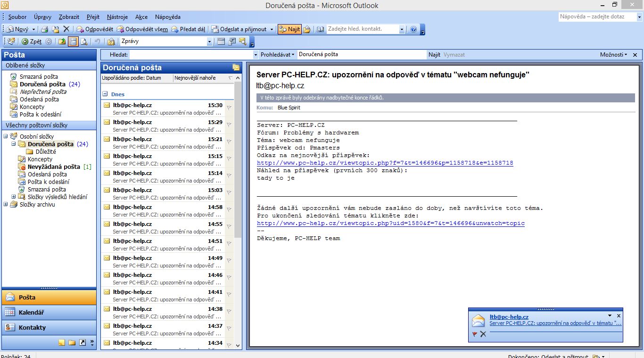Image resolution: width=644 pixels, height=358 pixels.
Task: Click the Print icon in the toolbar
Action: tap(45, 29)
